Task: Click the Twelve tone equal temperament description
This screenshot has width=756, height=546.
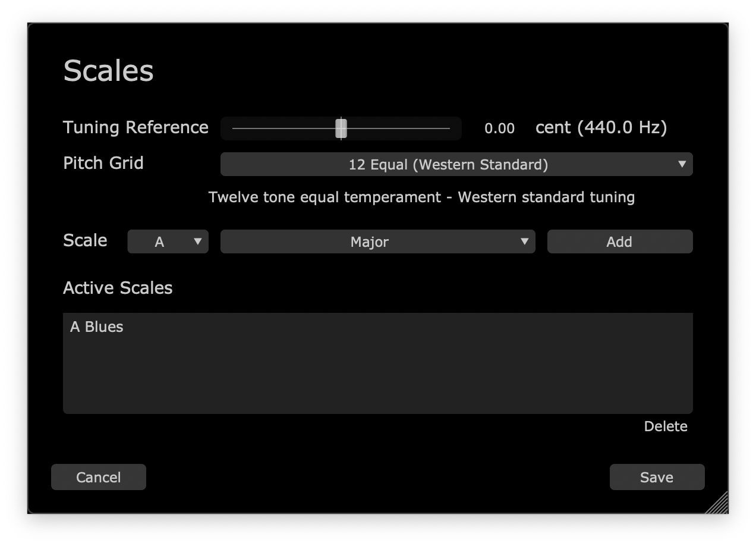Action: (421, 197)
